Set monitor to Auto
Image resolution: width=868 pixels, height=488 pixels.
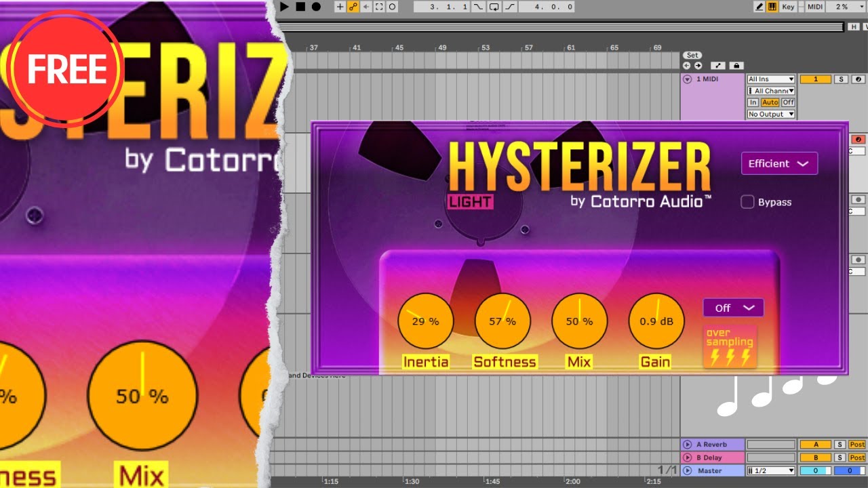[x=770, y=102]
